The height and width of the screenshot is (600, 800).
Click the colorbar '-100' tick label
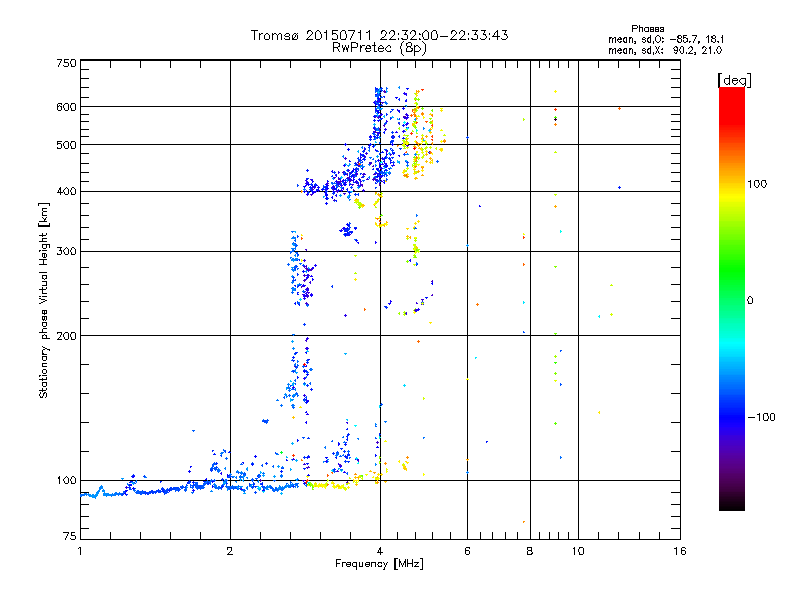tap(762, 417)
